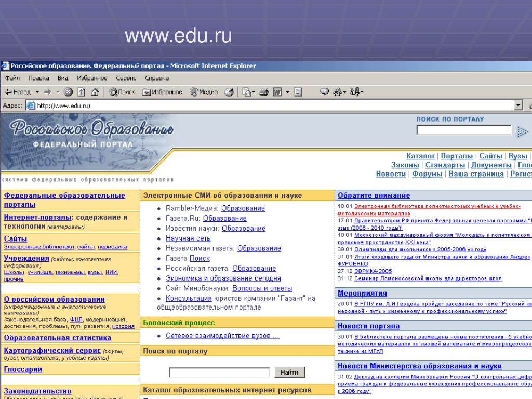Screen dimensions: 532x399
Task: Open the Вид menu
Action: point(63,78)
